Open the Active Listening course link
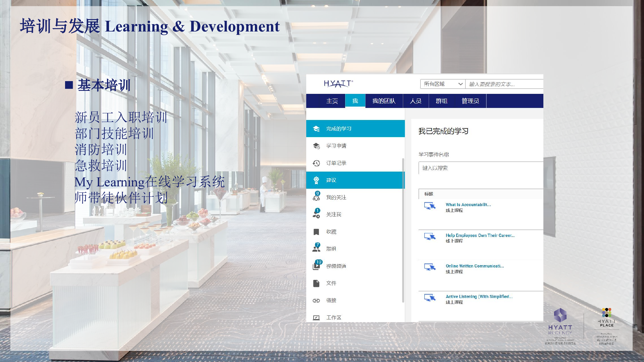This screenshot has width=644, height=362. (479, 296)
